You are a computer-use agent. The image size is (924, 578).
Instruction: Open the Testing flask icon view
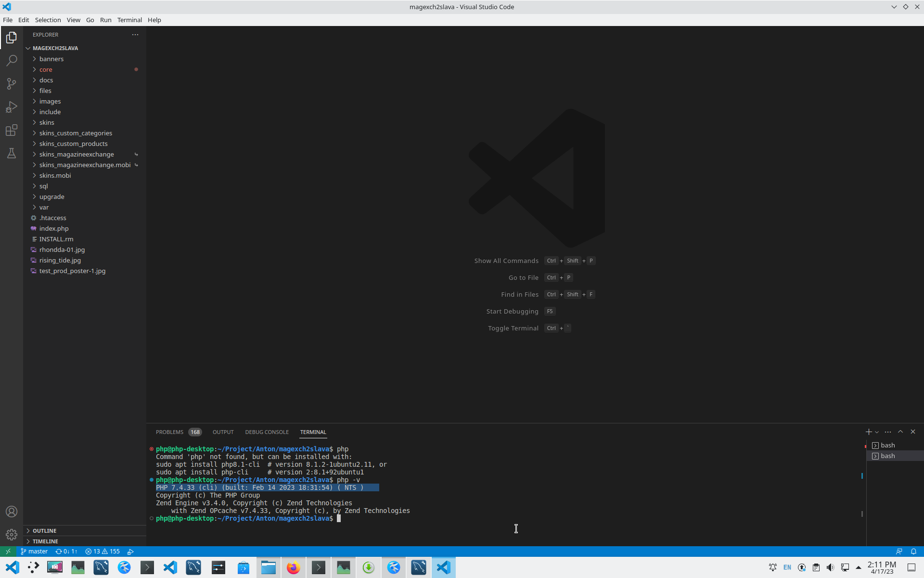[x=12, y=153]
